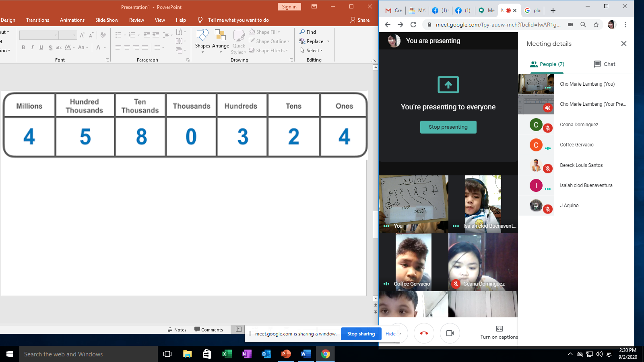Click Hide on the sharing notification bar
The width and height of the screenshot is (644, 362).
(390, 334)
